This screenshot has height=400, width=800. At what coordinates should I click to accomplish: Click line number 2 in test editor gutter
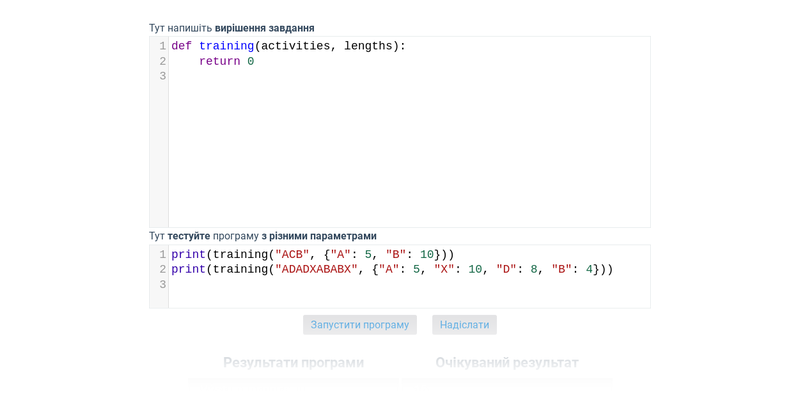[162, 270]
